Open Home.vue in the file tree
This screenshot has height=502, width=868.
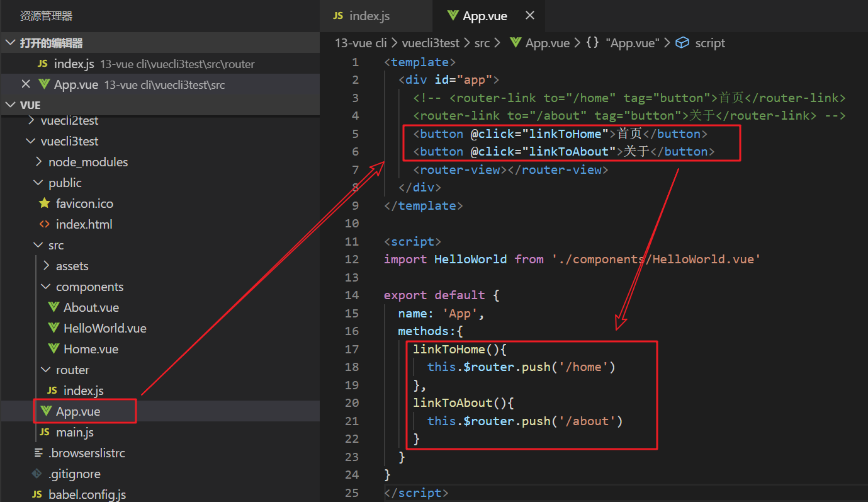pyautogui.click(x=91, y=349)
